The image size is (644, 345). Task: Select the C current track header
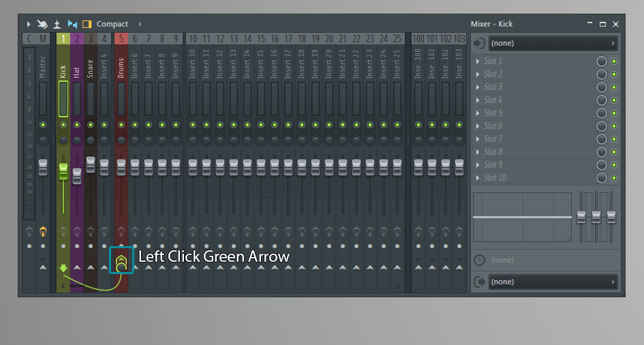point(29,39)
